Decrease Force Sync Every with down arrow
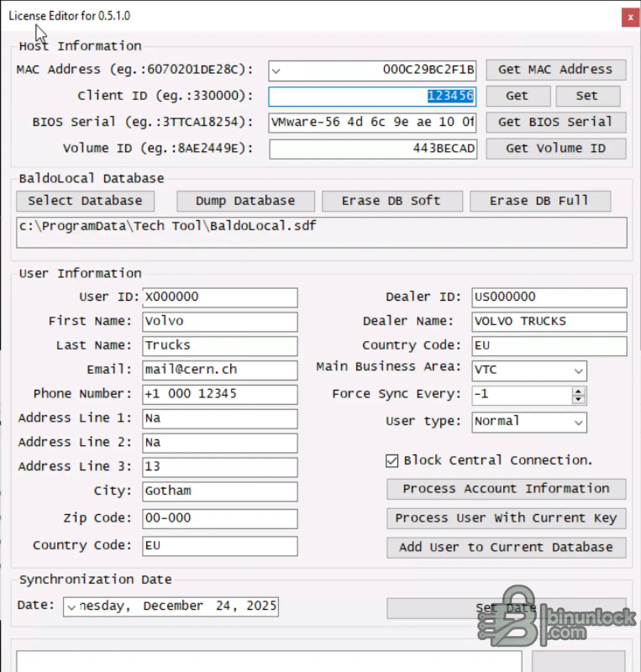 (x=578, y=399)
